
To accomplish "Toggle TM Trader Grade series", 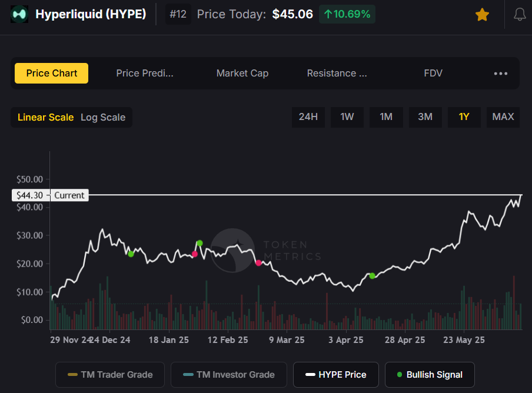I will tap(110, 375).
